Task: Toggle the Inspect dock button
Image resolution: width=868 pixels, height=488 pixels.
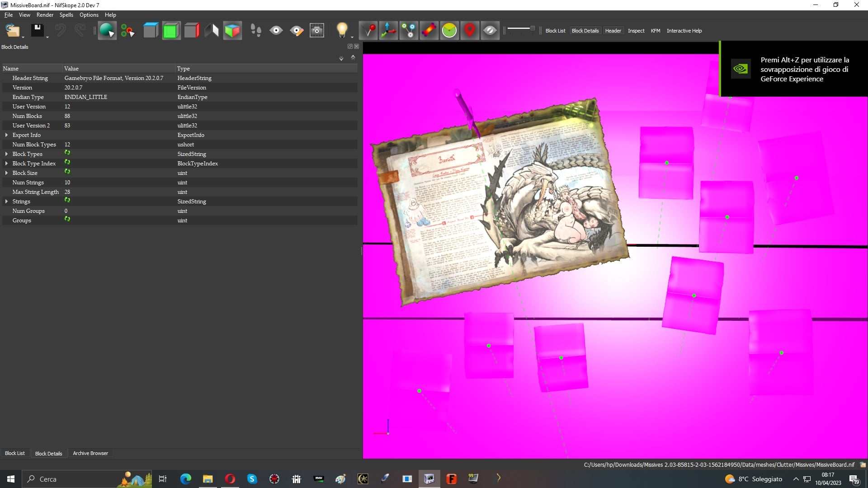Action: pos(636,31)
